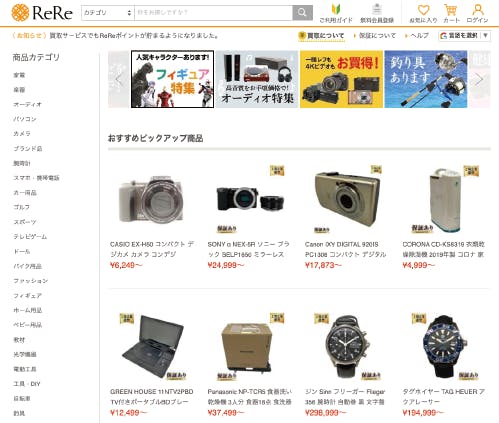This screenshot has width=499, height=423.
Task: Select カメラ in the category sidebar
Action: [x=22, y=133]
